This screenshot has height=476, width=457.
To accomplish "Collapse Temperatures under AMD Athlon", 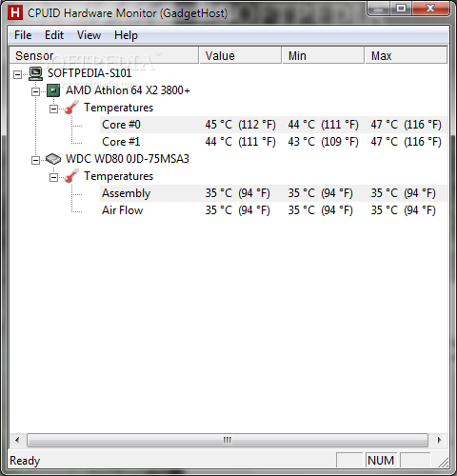I will [x=53, y=109].
